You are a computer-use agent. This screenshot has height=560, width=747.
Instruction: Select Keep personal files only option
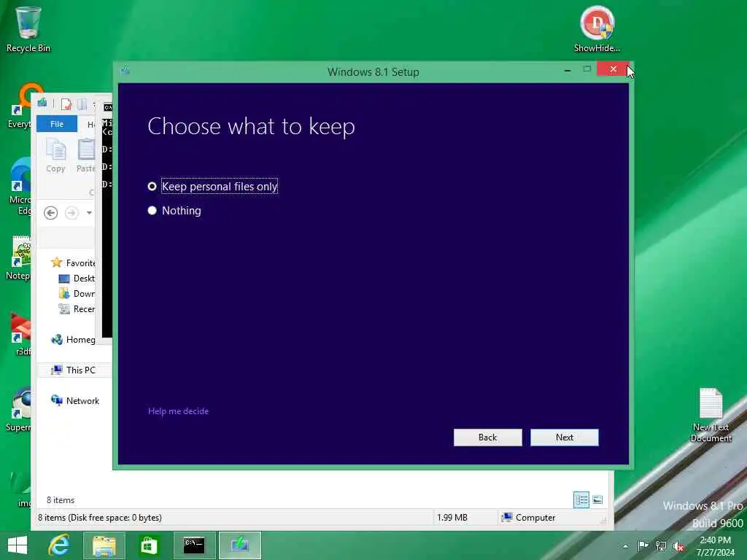click(x=213, y=186)
